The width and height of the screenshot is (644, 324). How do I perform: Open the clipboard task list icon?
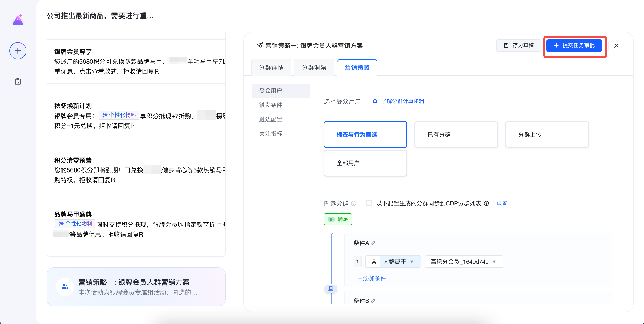point(18,81)
